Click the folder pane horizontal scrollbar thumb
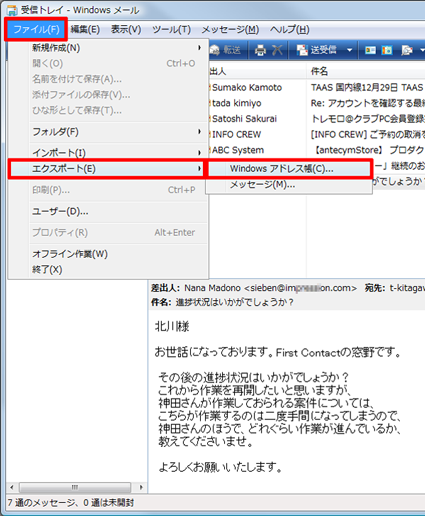Viewport: 425px width, 516px height. (75, 487)
